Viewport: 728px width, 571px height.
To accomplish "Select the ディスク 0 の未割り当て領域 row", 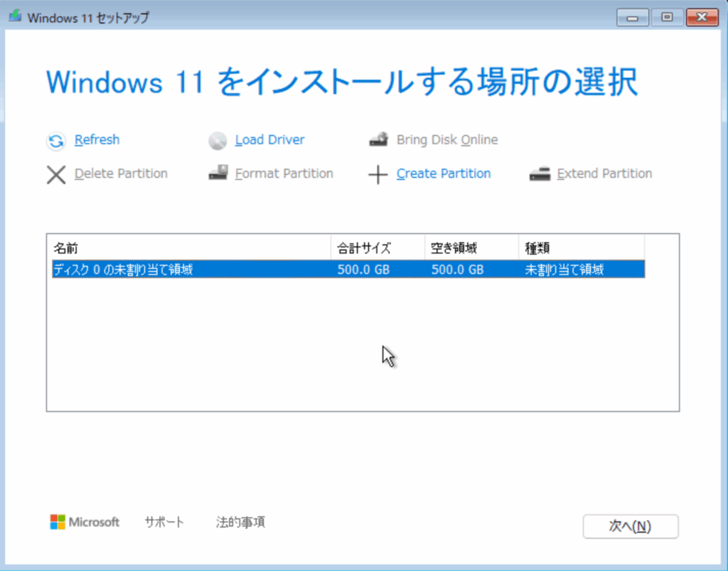I will coord(192,270).
